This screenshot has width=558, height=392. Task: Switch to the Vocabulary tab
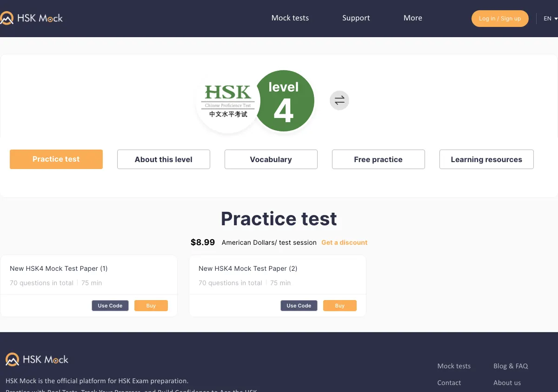[271, 159]
